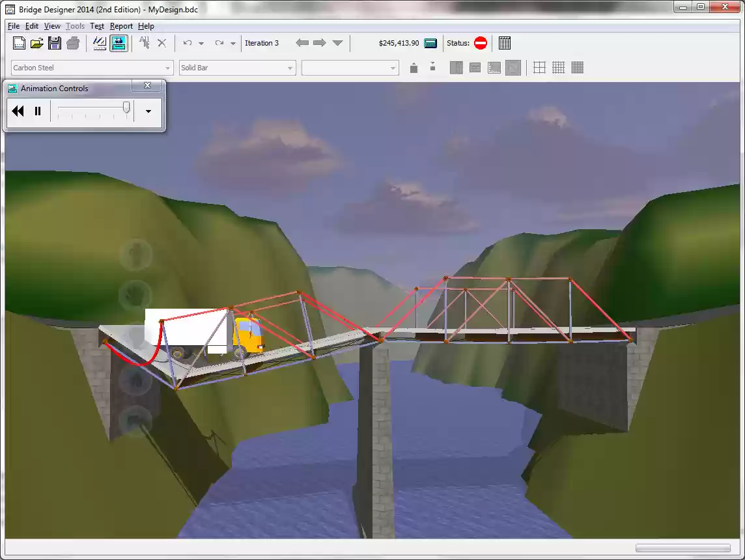745x560 pixels.
Task: Open the disabled Tools menu
Action: [x=75, y=26]
